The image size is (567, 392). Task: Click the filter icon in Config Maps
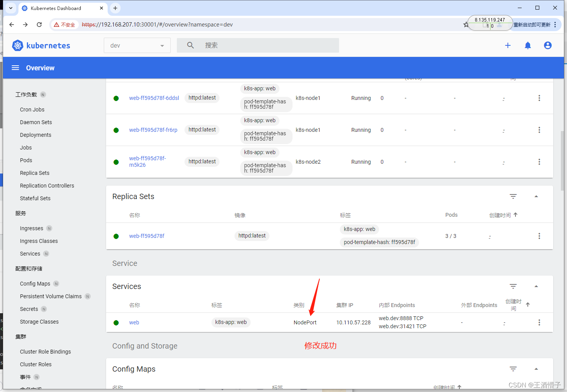513,369
